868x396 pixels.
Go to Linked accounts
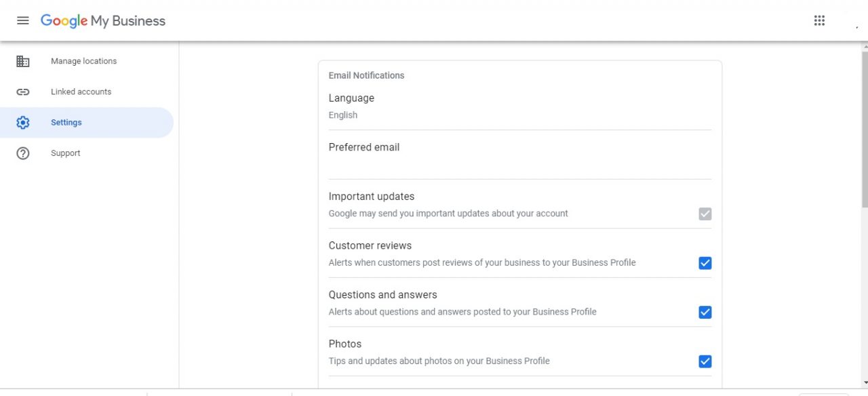click(81, 92)
